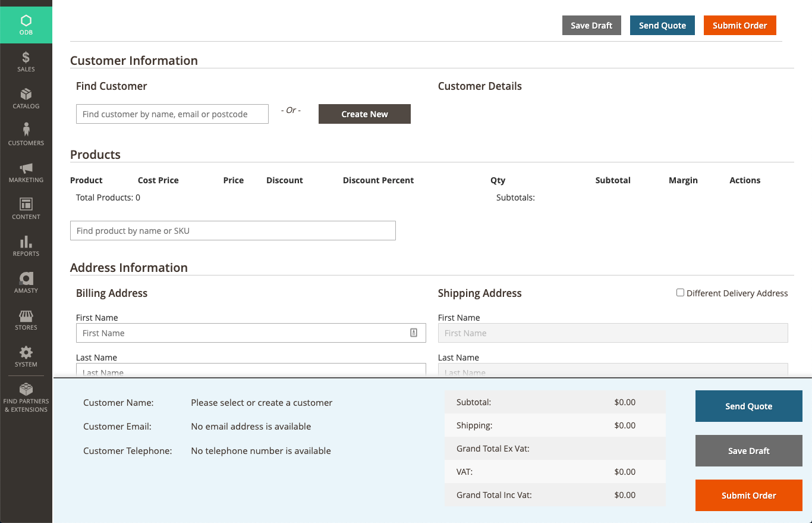Focus the Find product by name or SKU field
The image size is (812, 523).
click(x=233, y=231)
